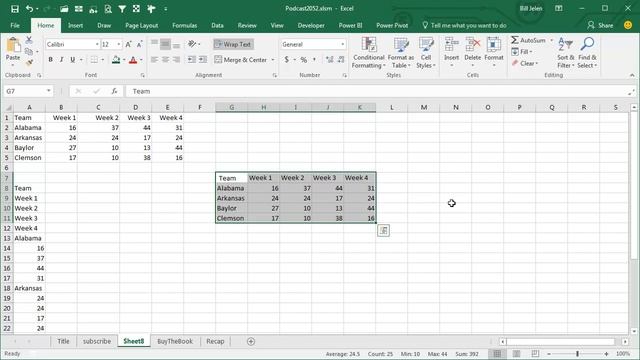This screenshot has height=360, width=640.
Task: Click the Increase Indent icon
Action: pos(203,60)
